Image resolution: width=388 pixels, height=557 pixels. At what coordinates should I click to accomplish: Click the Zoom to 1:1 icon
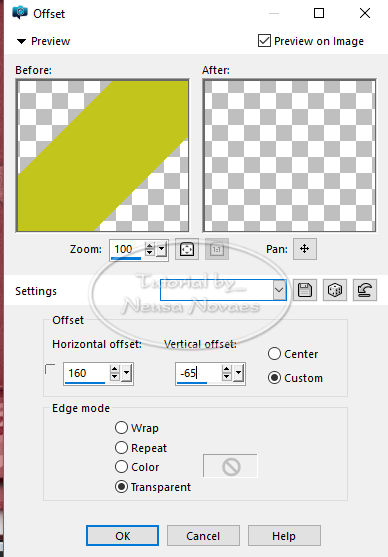[217, 249]
